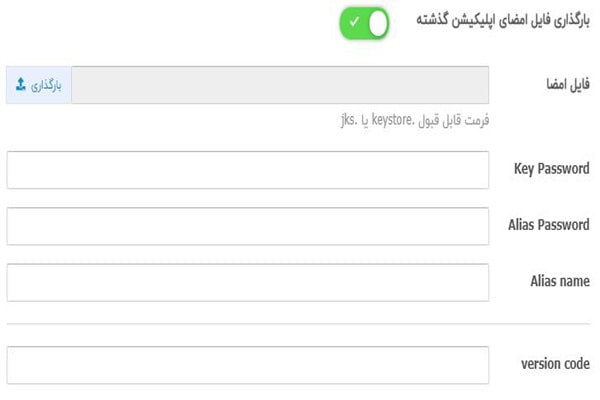Screen dimensions: 600x400
Task: Click the version code input box
Action: point(248,365)
